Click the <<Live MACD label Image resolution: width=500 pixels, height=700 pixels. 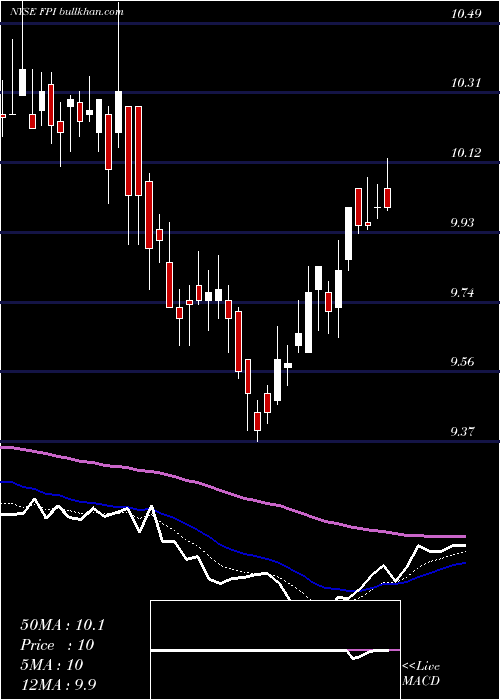coord(421,674)
